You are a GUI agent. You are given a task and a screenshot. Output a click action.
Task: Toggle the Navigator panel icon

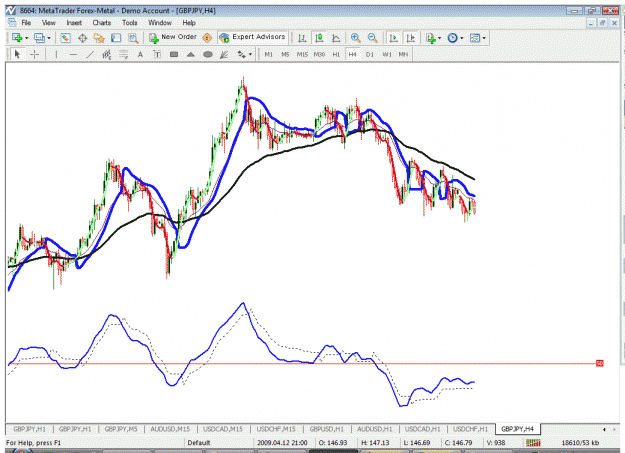(x=99, y=38)
